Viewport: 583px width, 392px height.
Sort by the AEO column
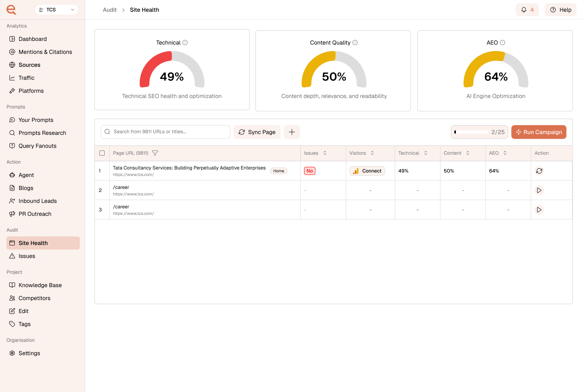tap(505, 153)
